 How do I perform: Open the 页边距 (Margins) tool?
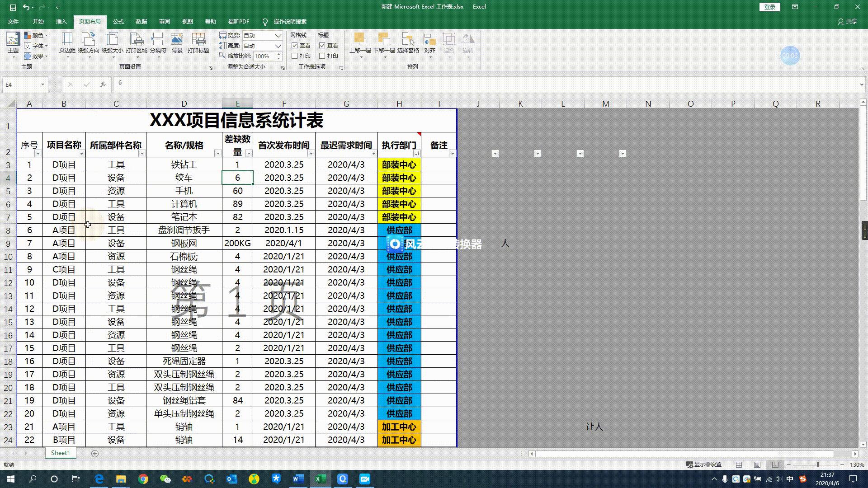point(68,44)
